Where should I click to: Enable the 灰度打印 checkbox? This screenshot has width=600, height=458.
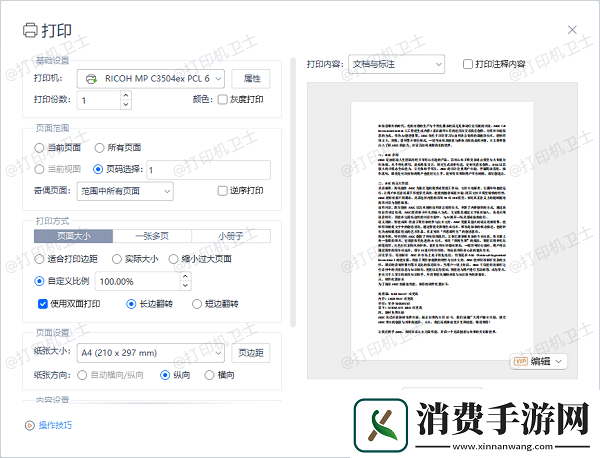point(222,99)
